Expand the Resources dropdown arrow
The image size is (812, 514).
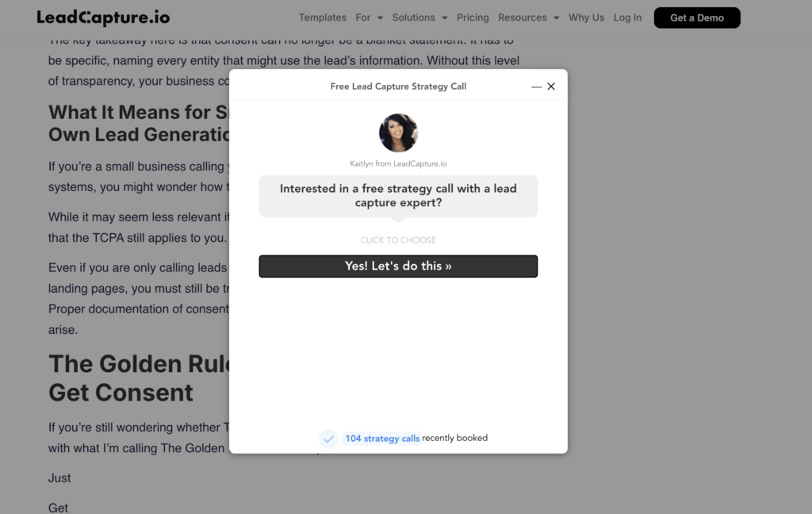556,17
